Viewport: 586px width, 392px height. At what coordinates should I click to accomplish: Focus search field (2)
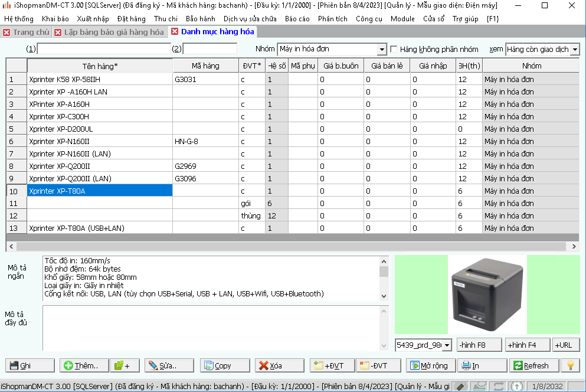pos(210,48)
